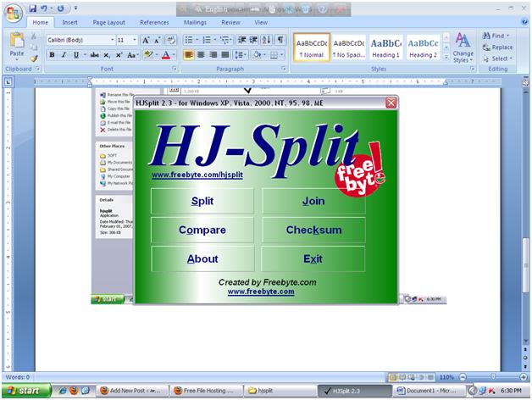Image resolution: width=532 pixels, height=400 pixels.
Task: Decrease paragraph indent
Action: (242, 40)
